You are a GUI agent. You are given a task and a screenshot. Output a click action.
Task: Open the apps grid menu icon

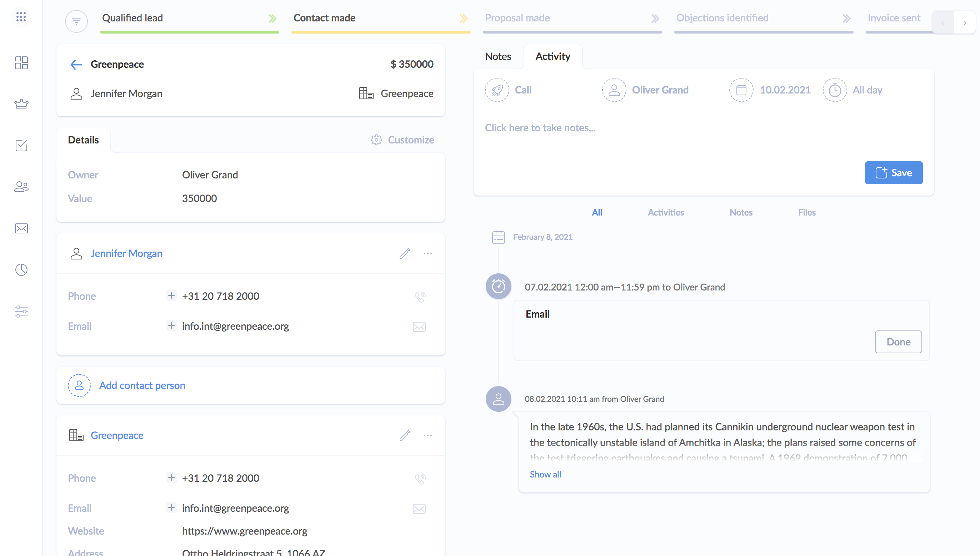[x=21, y=17]
